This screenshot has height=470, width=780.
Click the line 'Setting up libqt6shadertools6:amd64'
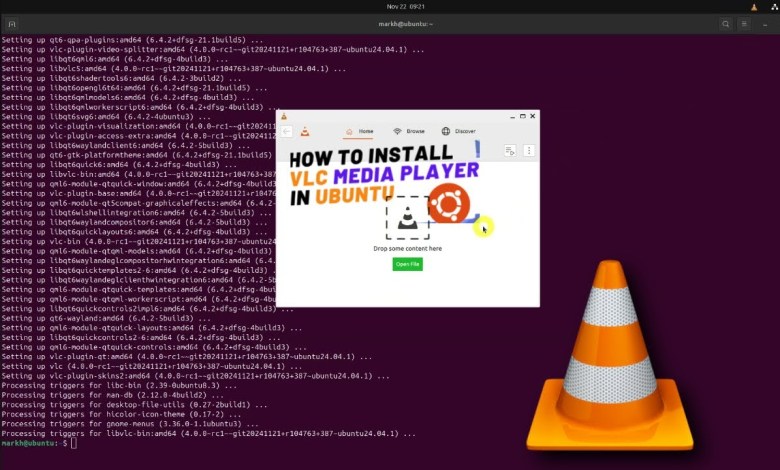[121, 78]
